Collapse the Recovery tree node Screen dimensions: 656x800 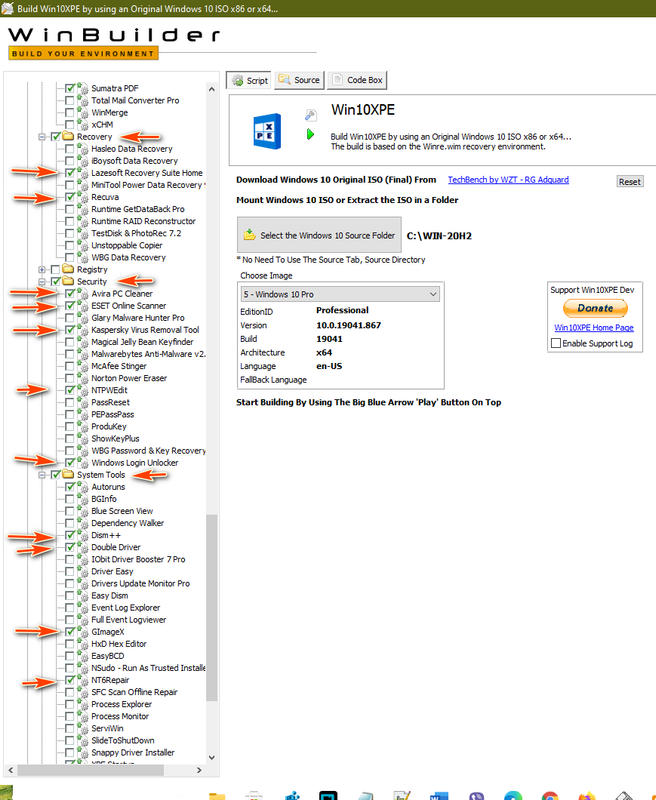click(42, 137)
